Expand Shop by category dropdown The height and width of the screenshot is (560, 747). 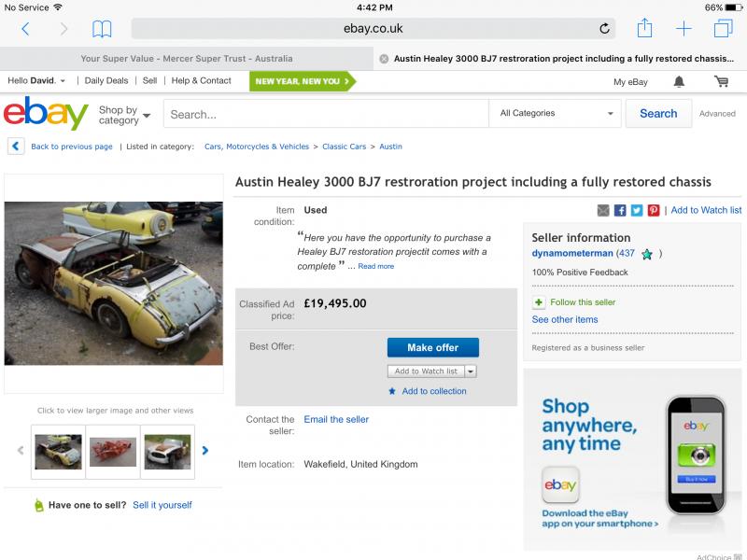(124, 115)
